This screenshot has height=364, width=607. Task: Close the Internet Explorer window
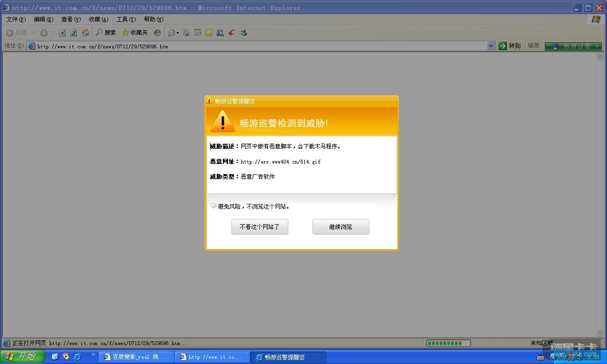point(599,8)
